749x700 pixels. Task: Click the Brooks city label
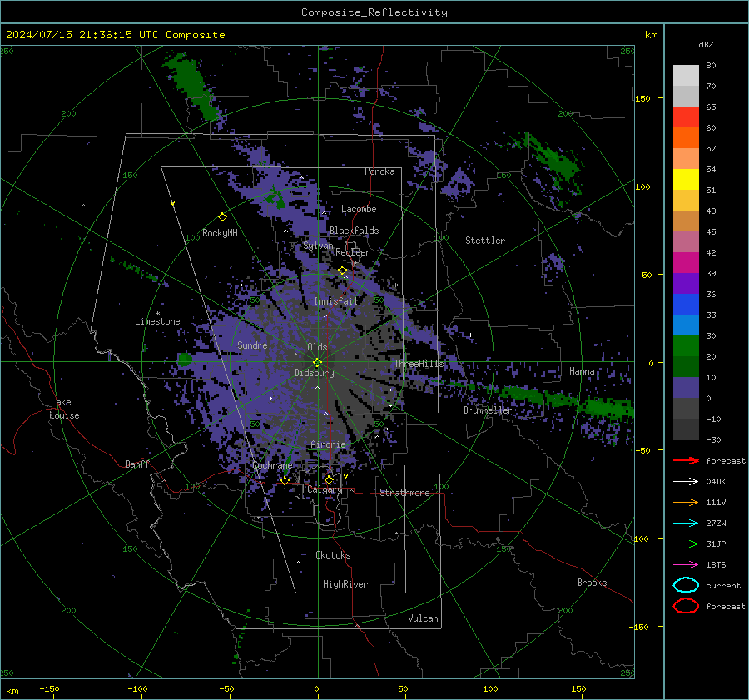pyautogui.click(x=592, y=583)
